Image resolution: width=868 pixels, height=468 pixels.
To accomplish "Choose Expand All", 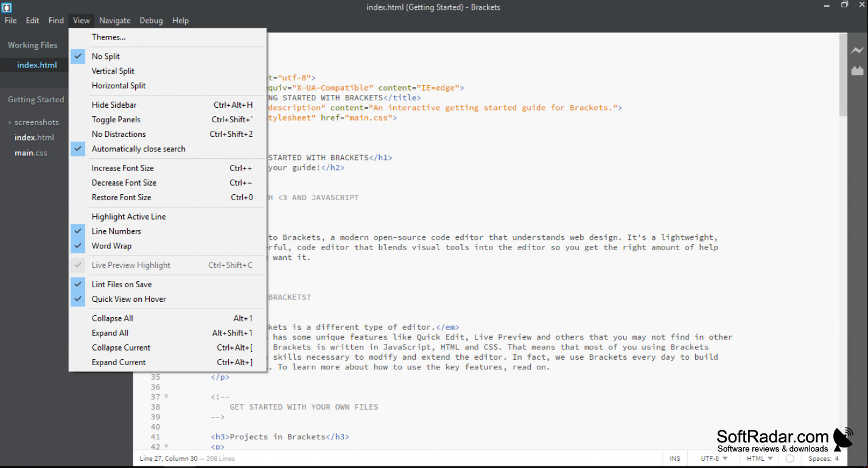I will (x=167, y=333).
